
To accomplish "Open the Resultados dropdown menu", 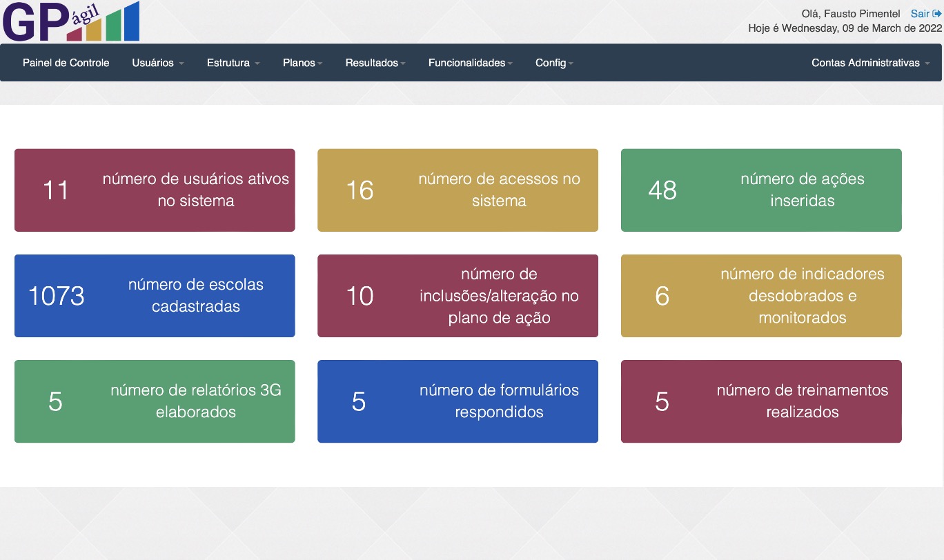I will click(x=375, y=63).
